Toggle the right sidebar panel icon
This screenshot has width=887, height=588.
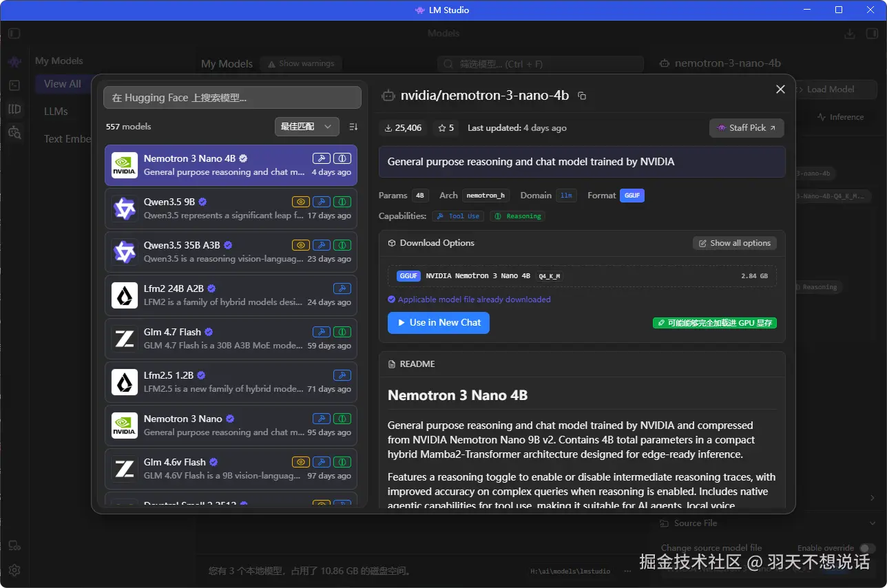871,34
